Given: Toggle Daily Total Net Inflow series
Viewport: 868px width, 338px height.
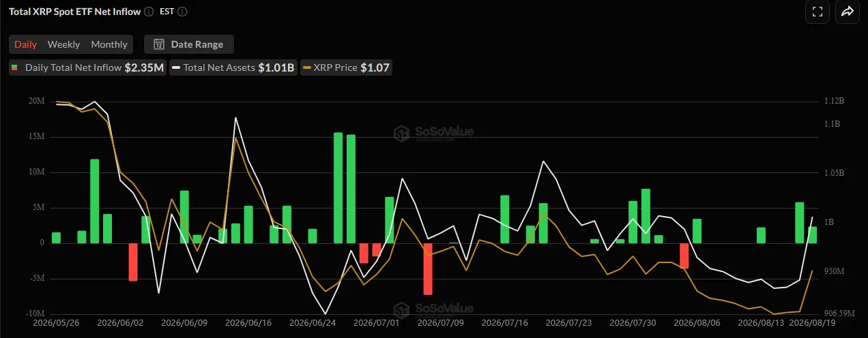Looking at the screenshot, I should point(87,67).
